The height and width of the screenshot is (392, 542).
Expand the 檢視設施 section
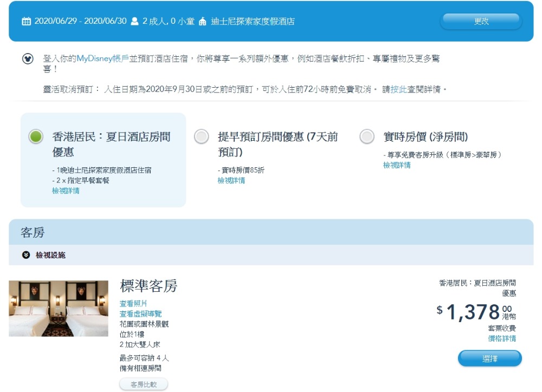point(50,255)
